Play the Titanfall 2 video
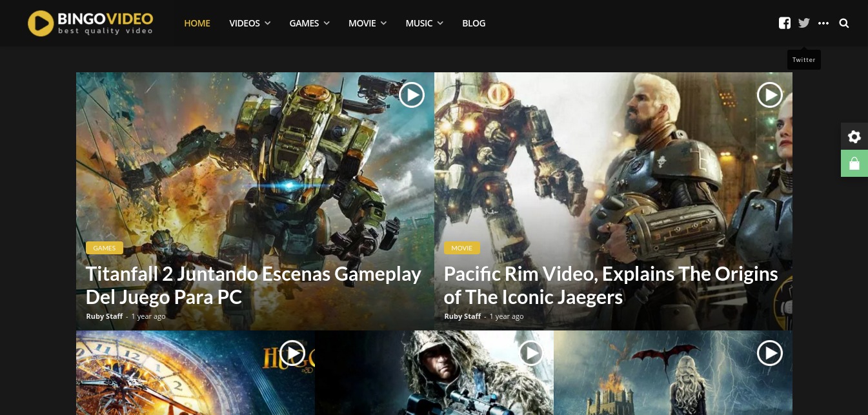This screenshot has width=868, height=415. pos(412,95)
